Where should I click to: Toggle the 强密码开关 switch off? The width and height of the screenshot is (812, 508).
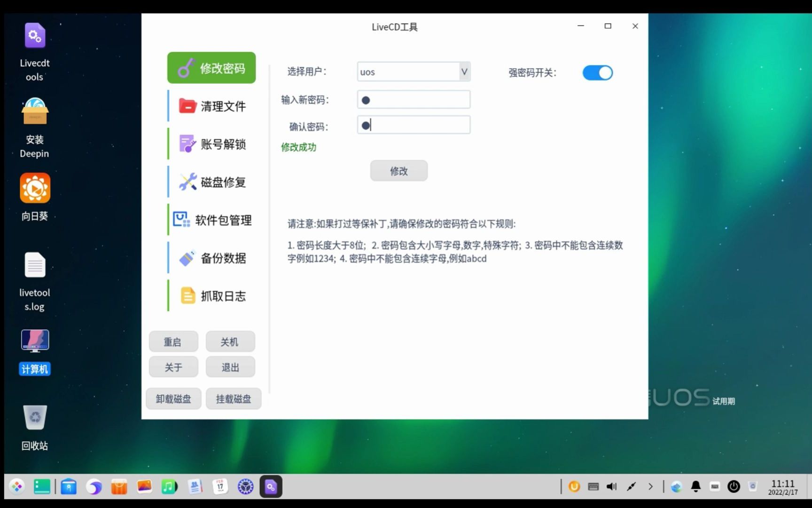tap(597, 72)
